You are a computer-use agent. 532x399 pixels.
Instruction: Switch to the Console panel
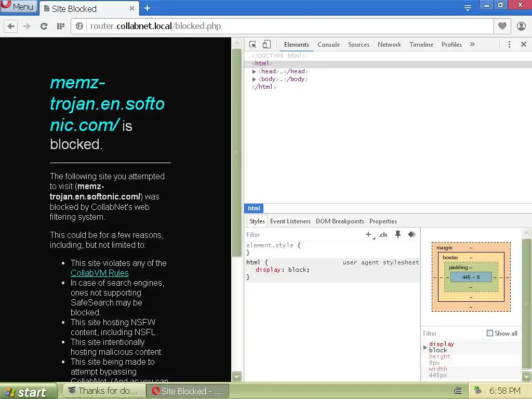[x=328, y=45]
